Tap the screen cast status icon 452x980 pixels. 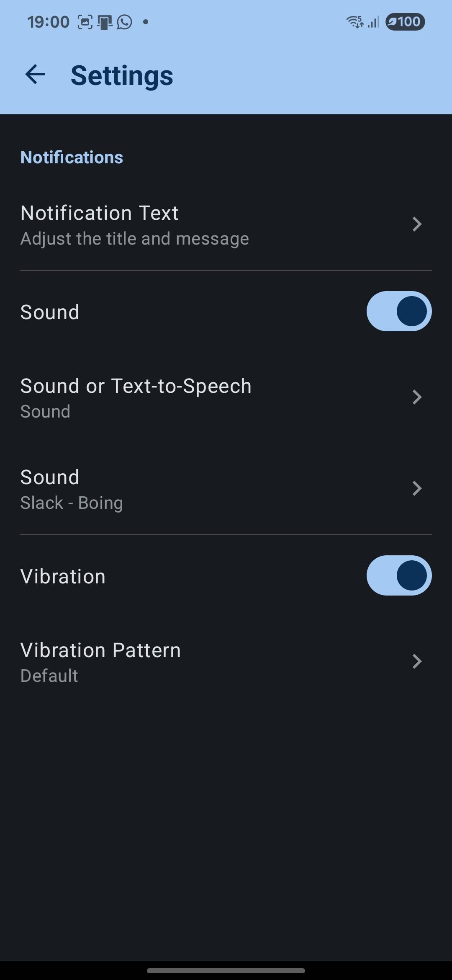pos(105,22)
